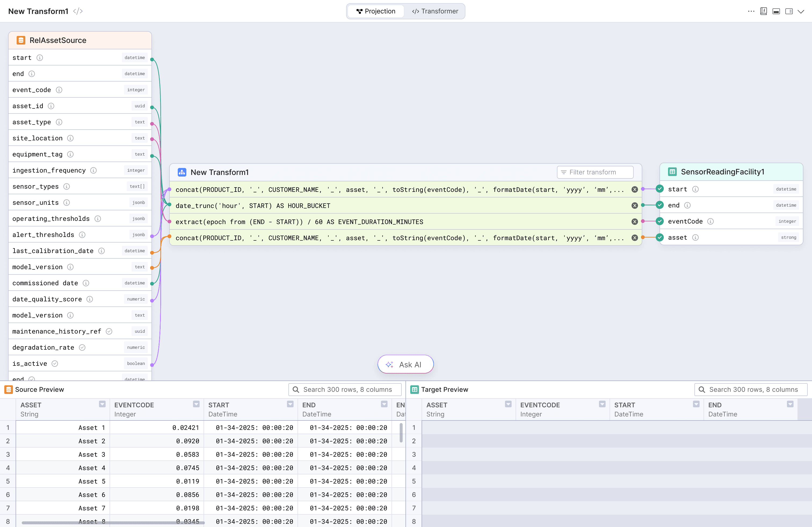
Task: Toggle check mark next to is_active field
Action: pyautogui.click(x=55, y=363)
